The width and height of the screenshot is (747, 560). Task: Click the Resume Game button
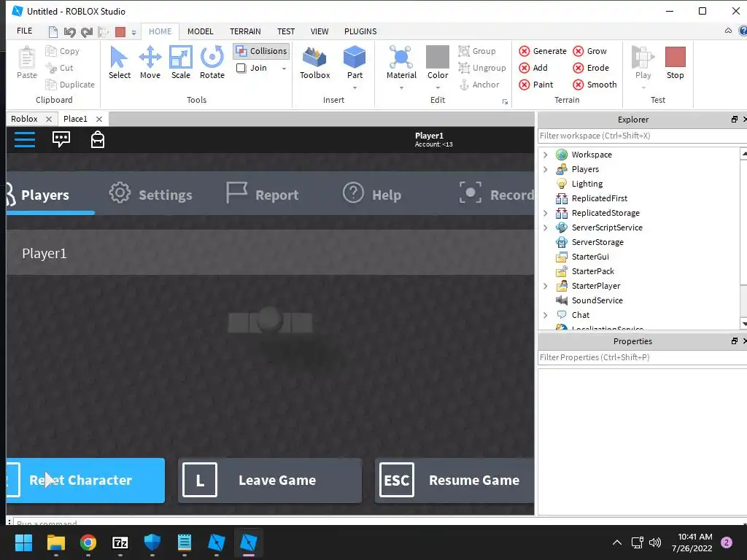[454, 481]
